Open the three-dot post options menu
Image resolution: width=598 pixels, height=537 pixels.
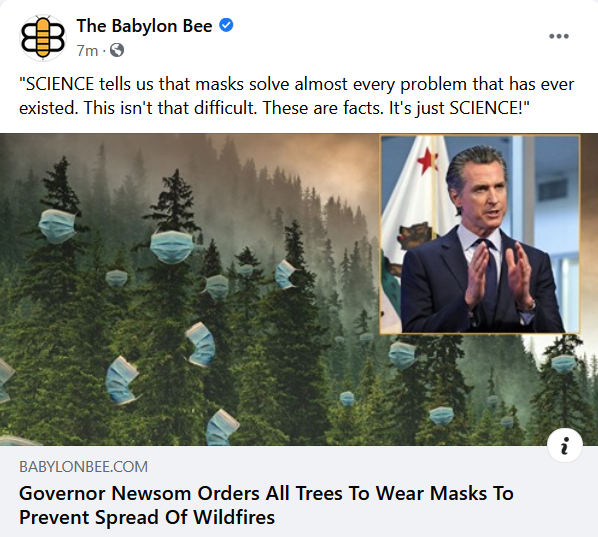pyautogui.click(x=559, y=36)
